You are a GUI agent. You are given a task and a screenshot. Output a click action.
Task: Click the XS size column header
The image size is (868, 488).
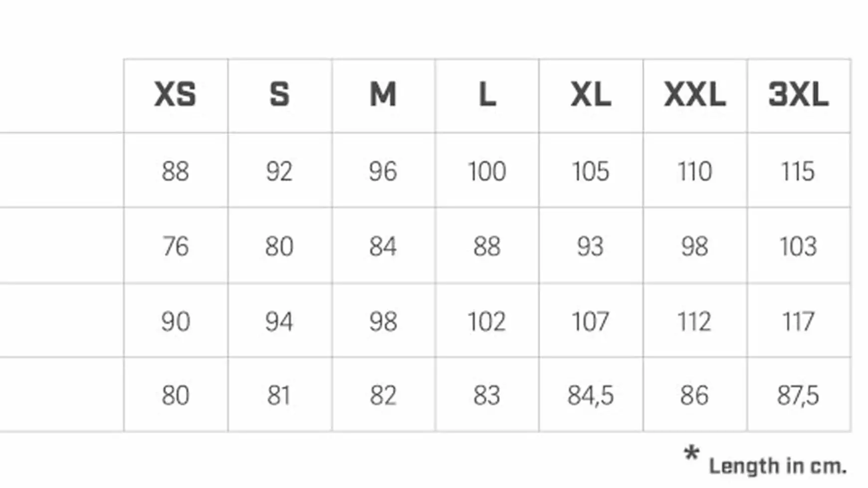[175, 95]
